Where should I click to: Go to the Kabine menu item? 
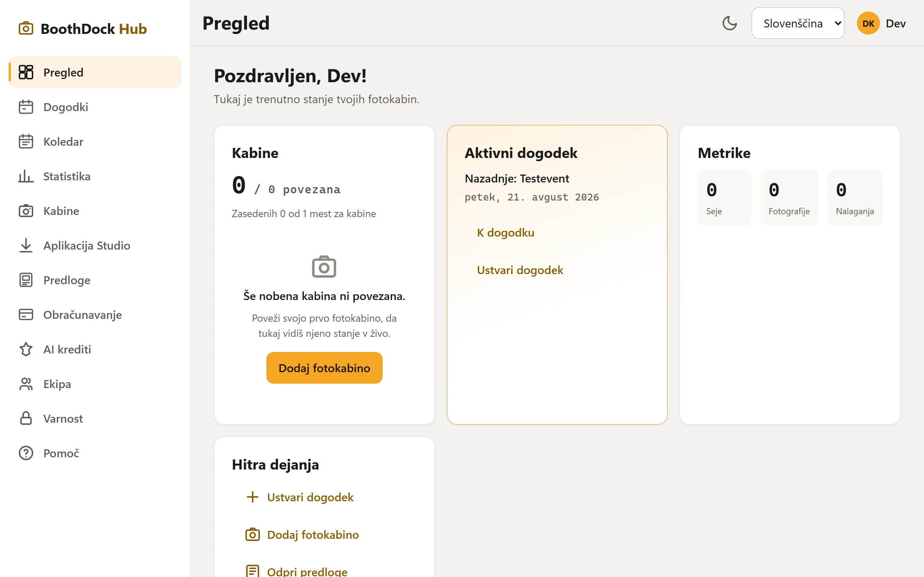[x=95, y=211]
